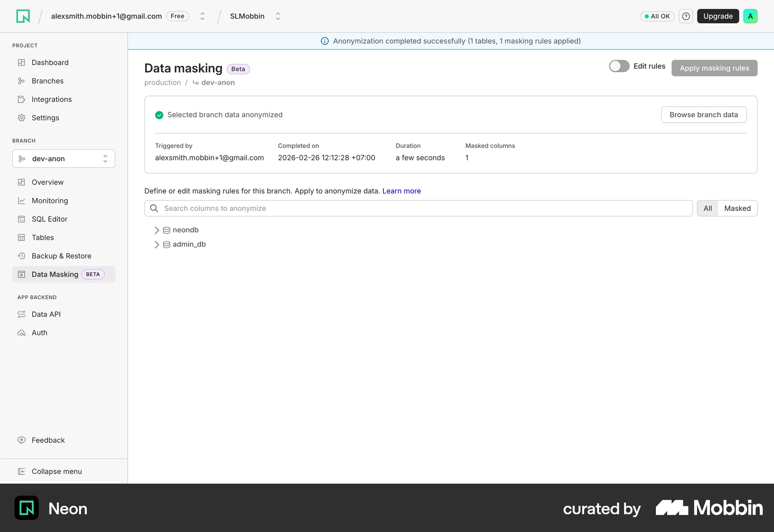
Task: Click the Dashboard grid icon
Action: point(21,62)
